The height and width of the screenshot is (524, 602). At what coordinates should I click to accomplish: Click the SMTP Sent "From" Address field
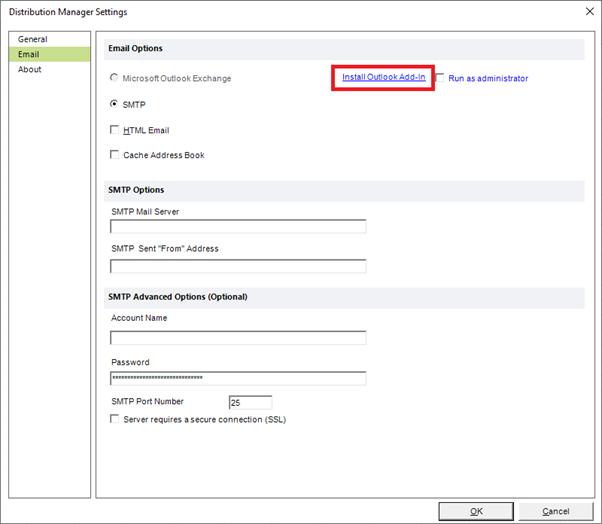tap(238, 266)
